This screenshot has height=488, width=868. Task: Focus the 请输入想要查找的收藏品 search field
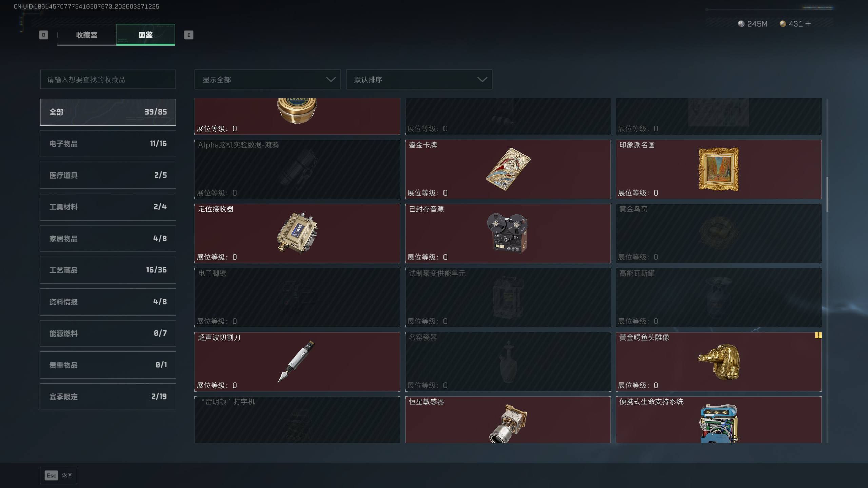click(x=108, y=80)
